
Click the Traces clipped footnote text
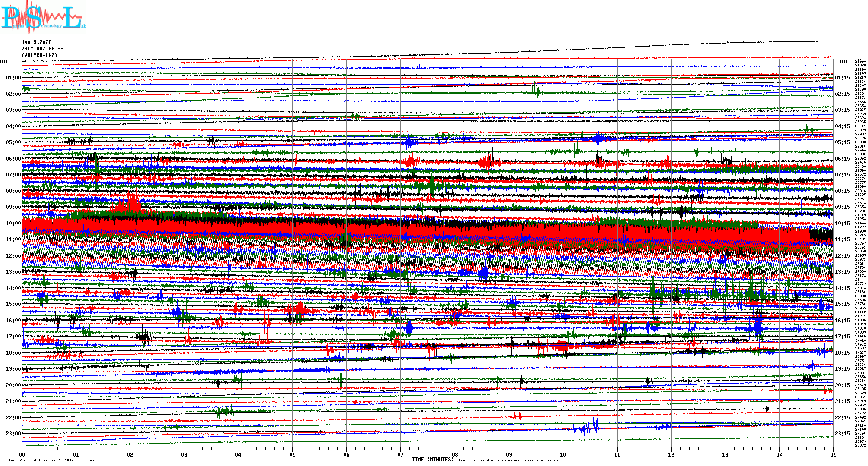(x=512, y=460)
